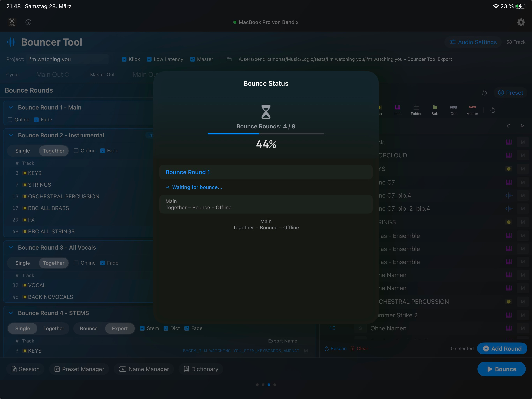Open the Cycle Main Out dropdown
This screenshot has height=399, width=532.
coord(52,75)
